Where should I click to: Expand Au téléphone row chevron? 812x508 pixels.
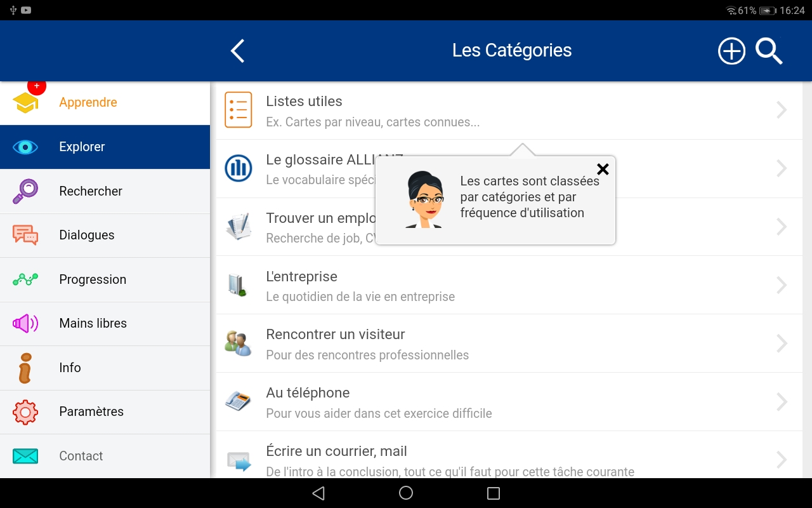(x=782, y=402)
